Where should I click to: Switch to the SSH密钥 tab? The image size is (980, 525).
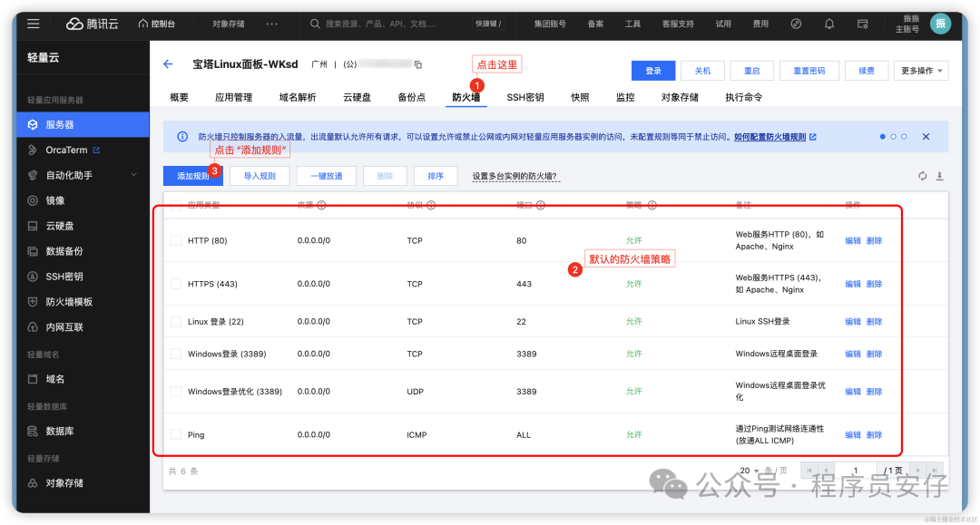(524, 97)
